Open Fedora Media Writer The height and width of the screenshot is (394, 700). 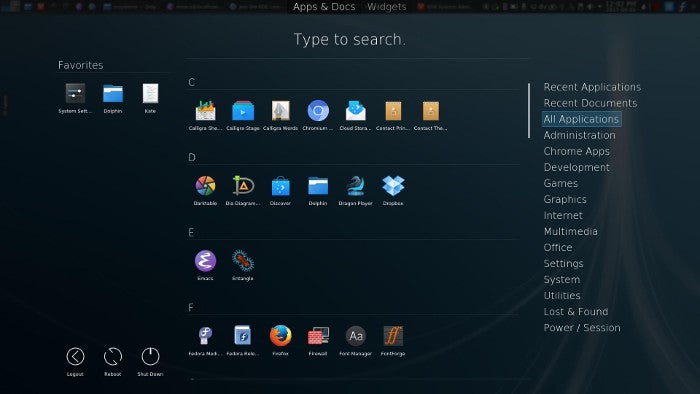pos(205,340)
